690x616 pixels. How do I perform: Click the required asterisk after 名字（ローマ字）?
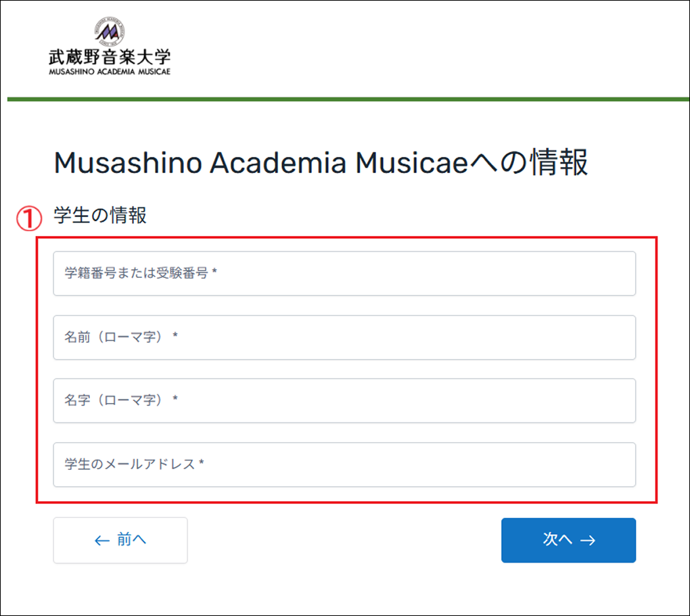click(175, 400)
